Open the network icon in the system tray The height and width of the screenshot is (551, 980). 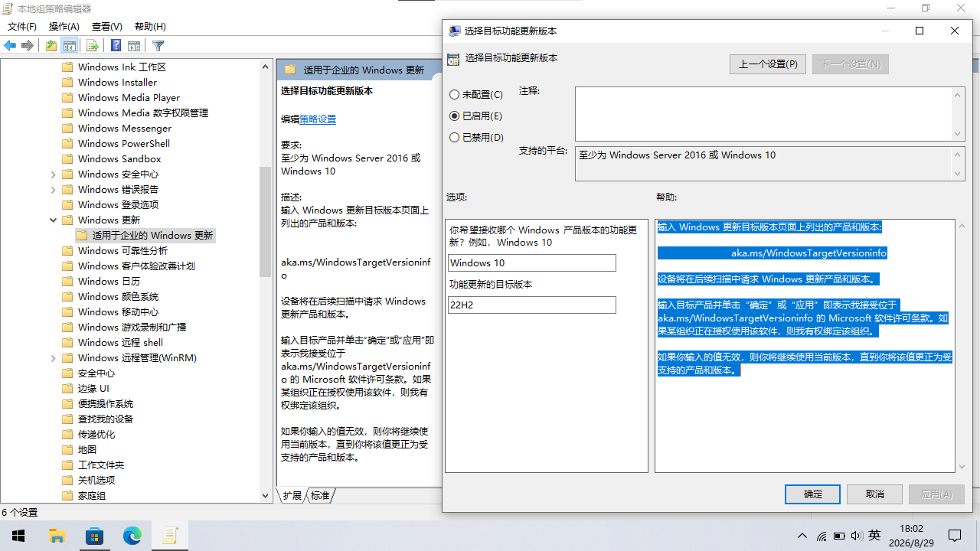822,536
